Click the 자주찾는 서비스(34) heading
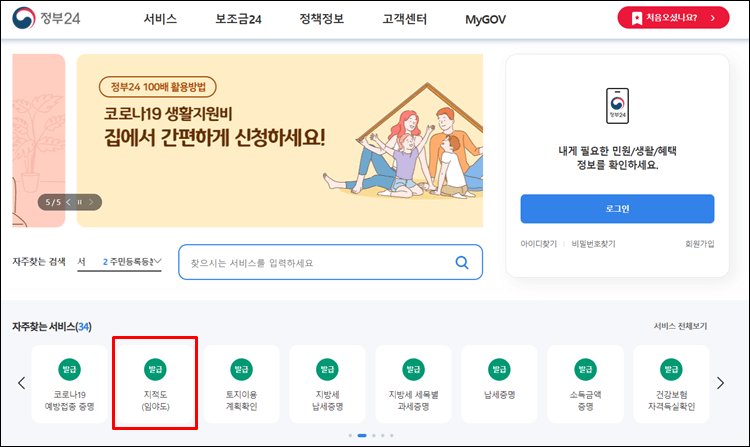 tap(52, 327)
